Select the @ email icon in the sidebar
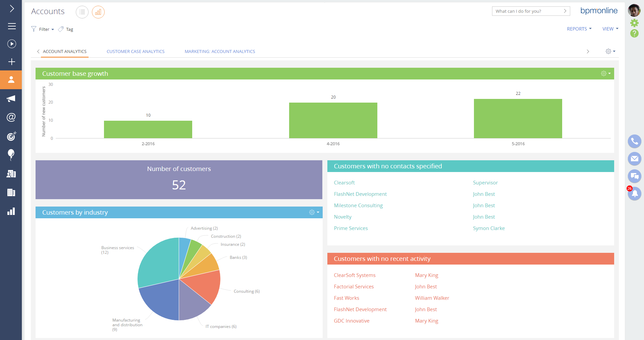This screenshot has height=340, width=644. (11, 117)
